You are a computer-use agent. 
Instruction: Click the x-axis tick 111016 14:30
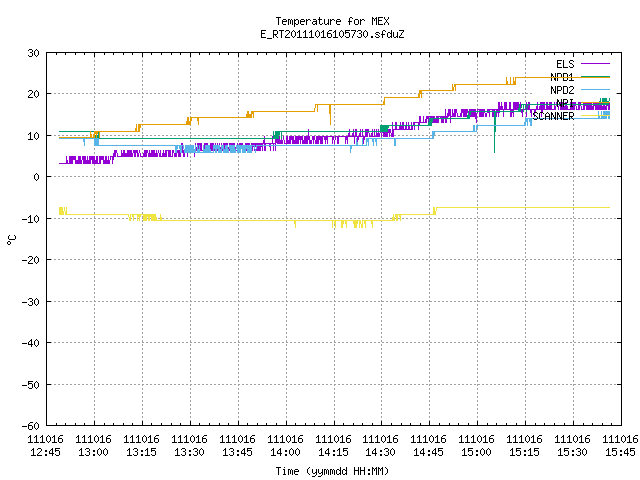point(380,446)
